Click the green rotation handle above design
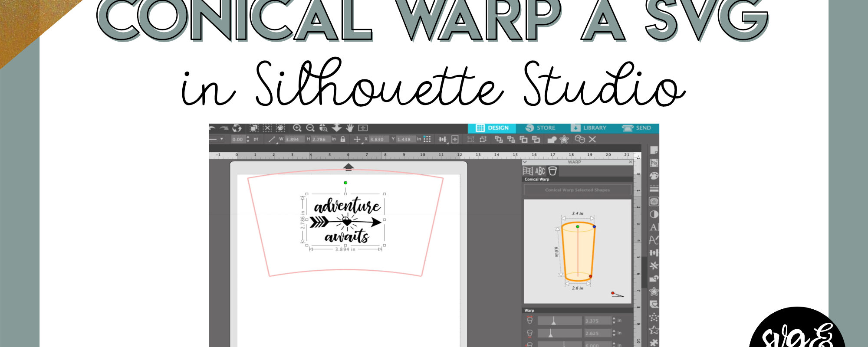 coord(345,183)
